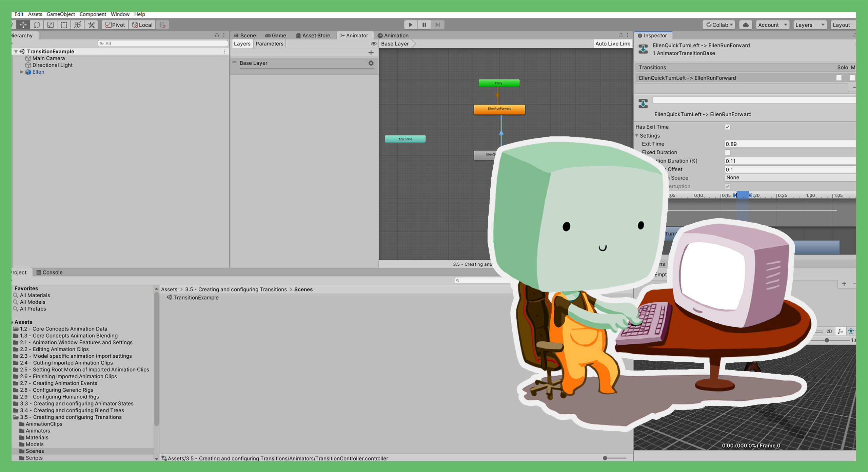This screenshot has height=472, width=868.
Task: Expand the Ellen object in the Hierarchy
Action: point(22,72)
